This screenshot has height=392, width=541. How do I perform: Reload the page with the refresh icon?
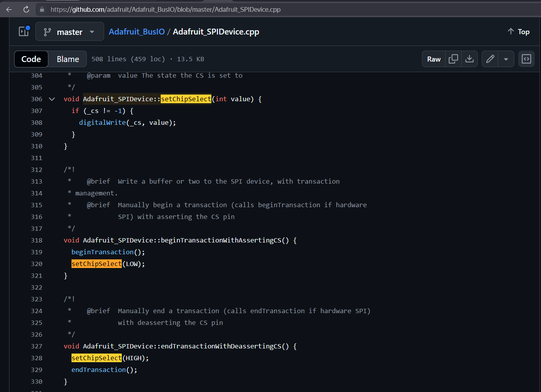click(x=26, y=9)
